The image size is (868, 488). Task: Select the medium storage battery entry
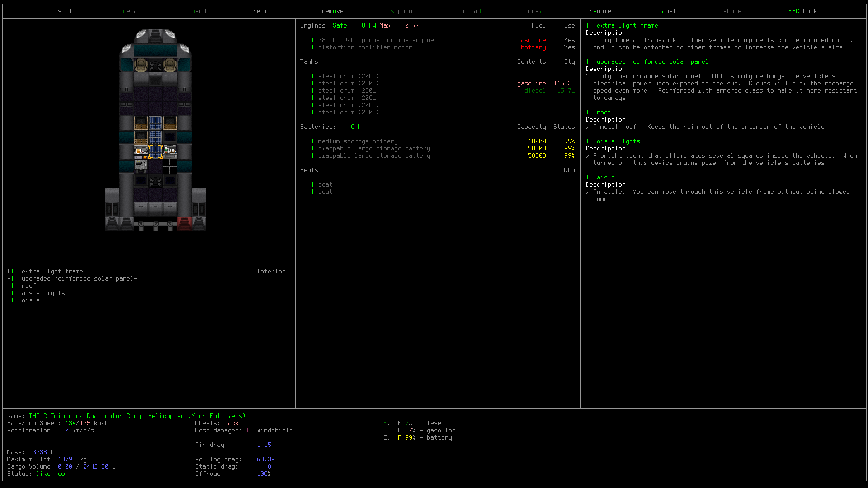click(x=358, y=141)
